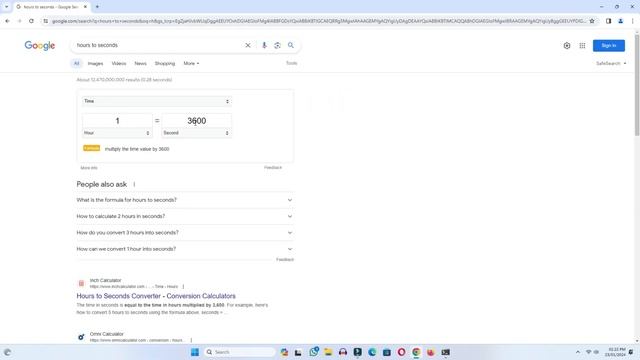The image size is (640, 360).
Task: Click the seconds value field showing 3600
Action: point(196,121)
